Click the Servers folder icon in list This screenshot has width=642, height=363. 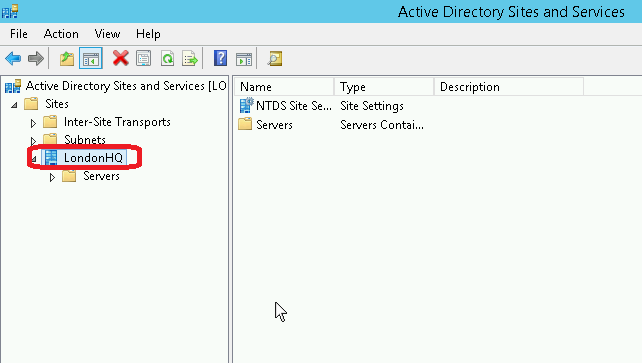click(x=245, y=124)
